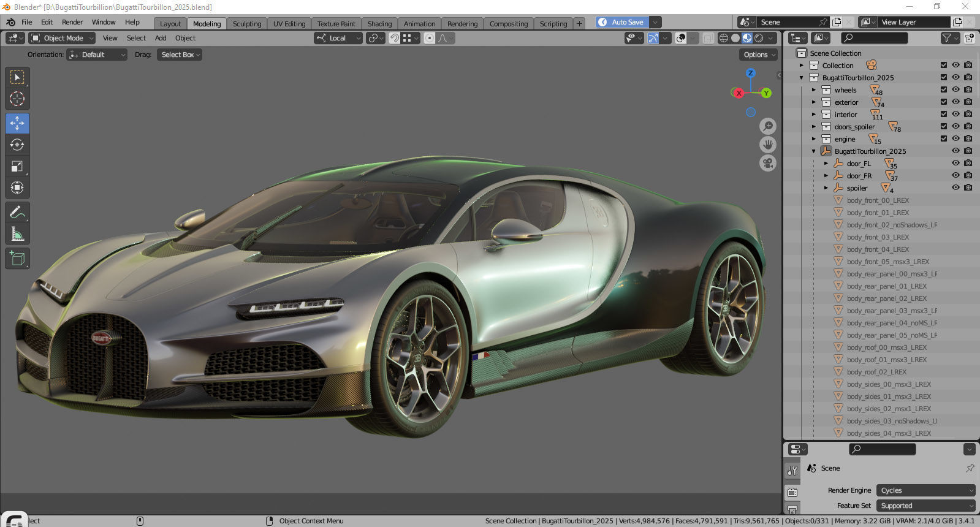Activate the Cursor tool
Screen dimensions: 980x527
[17, 99]
